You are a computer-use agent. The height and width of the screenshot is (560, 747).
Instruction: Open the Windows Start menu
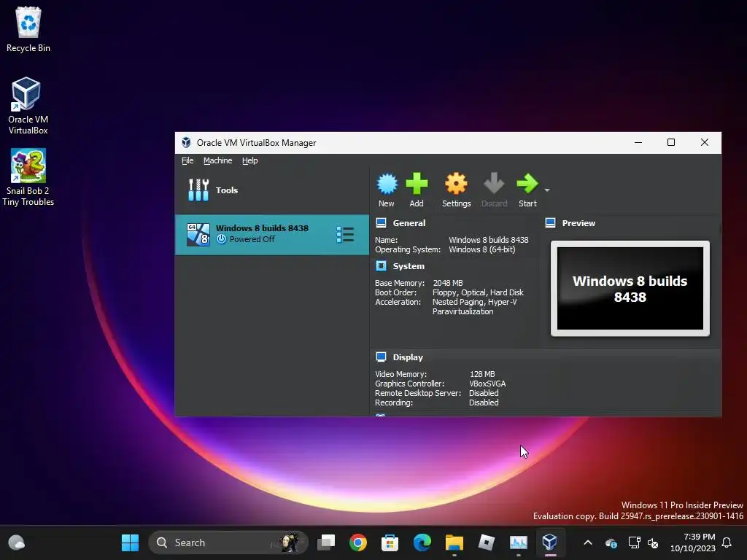coord(130,542)
